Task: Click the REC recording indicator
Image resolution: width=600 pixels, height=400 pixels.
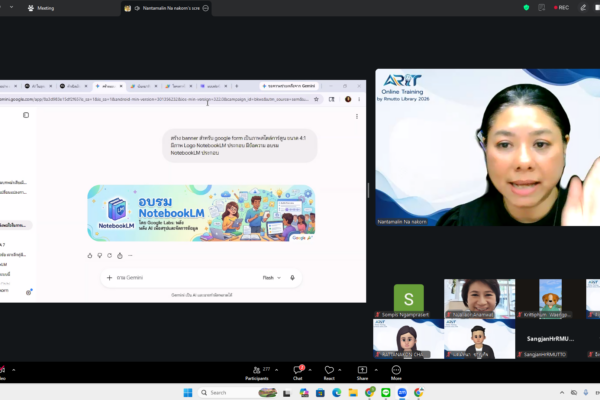Action: [x=561, y=7]
